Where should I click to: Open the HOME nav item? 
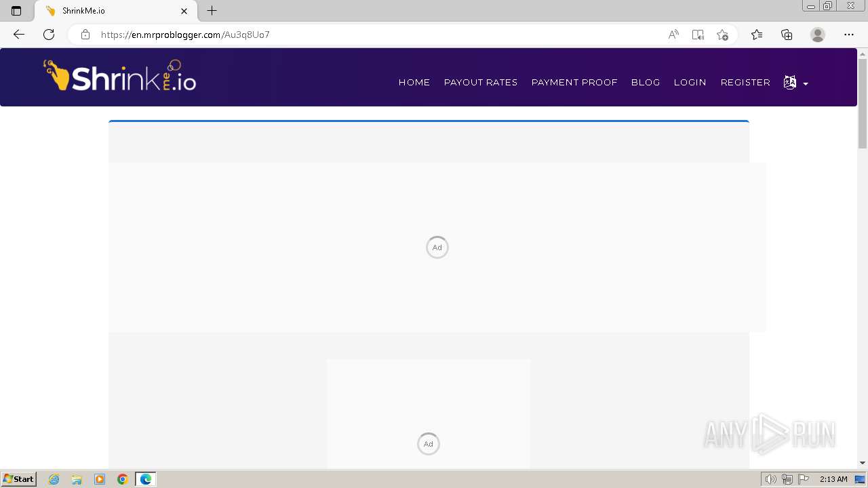click(x=414, y=83)
